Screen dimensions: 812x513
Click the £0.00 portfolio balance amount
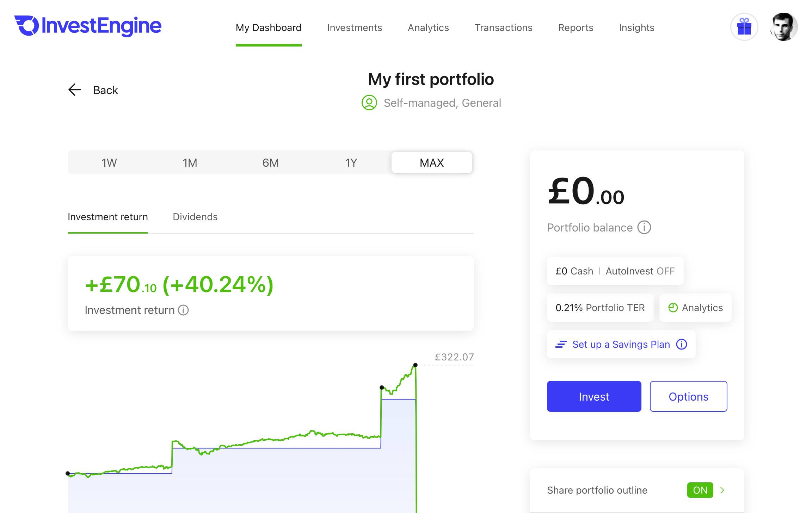[x=586, y=191]
